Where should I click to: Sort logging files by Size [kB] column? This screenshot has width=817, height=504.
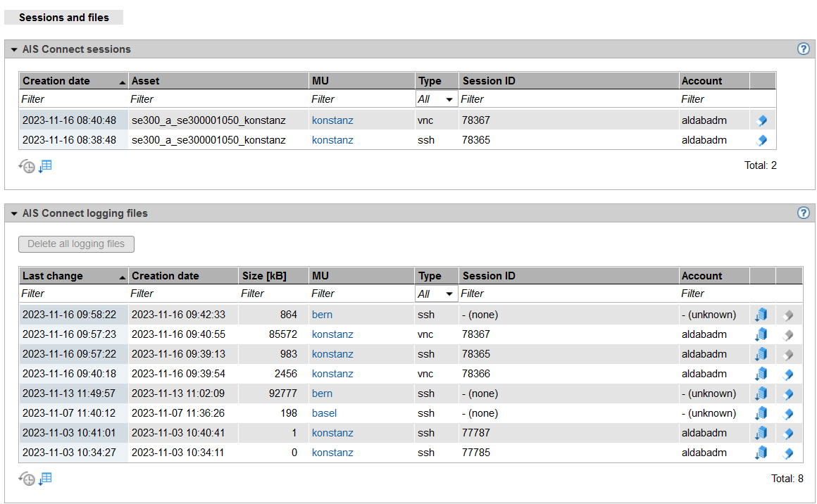click(x=263, y=276)
